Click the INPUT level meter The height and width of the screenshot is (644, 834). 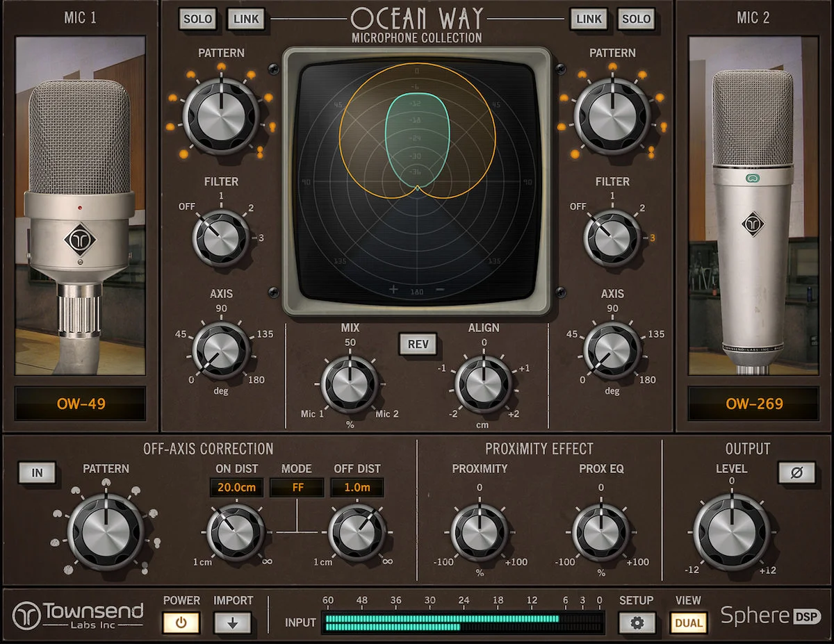(463, 622)
